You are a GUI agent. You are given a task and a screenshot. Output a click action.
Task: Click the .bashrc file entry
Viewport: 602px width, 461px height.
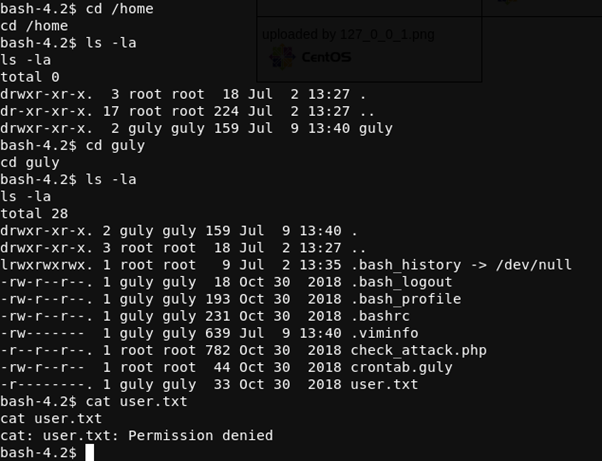380,316
